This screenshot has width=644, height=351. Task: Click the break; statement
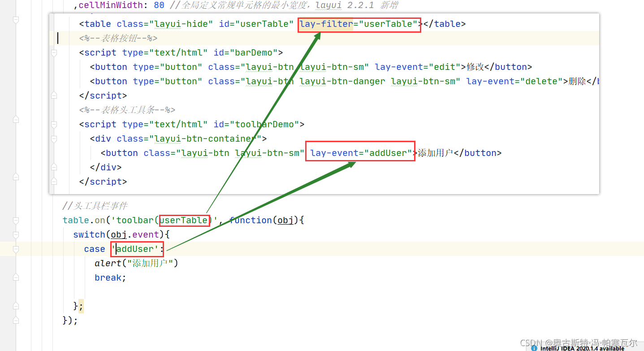pyautogui.click(x=111, y=277)
